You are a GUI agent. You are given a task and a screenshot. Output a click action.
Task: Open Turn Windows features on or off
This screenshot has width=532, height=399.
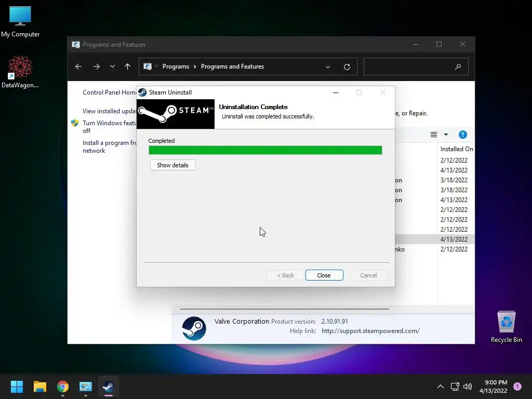109,127
